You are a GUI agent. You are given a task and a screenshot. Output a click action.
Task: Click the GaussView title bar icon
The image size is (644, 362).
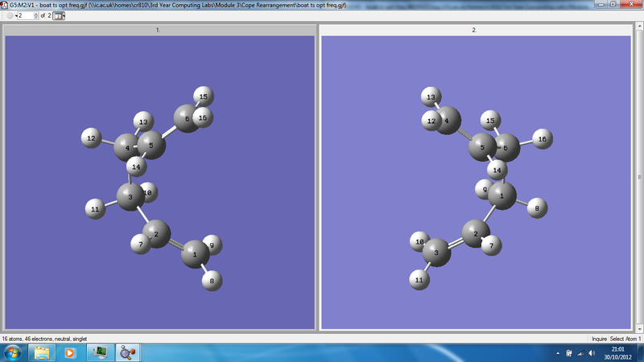[6, 4]
